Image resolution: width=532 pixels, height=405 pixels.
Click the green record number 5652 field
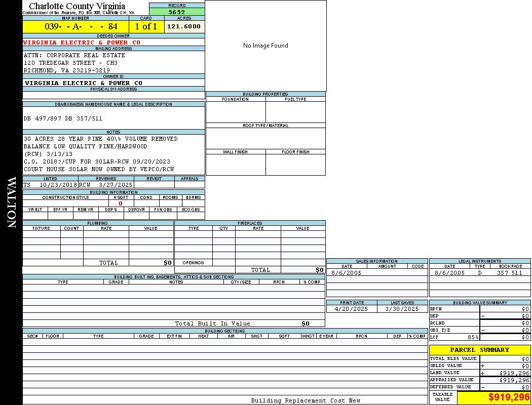coord(177,12)
